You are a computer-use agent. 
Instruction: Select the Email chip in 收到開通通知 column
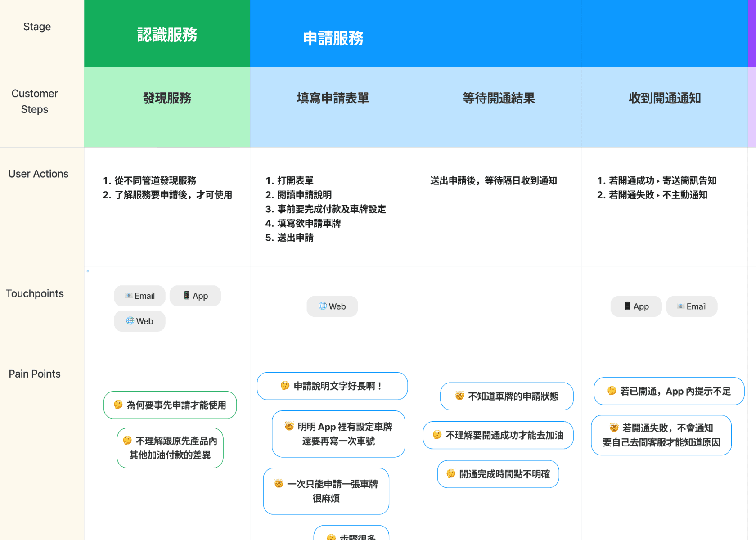pos(692,306)
